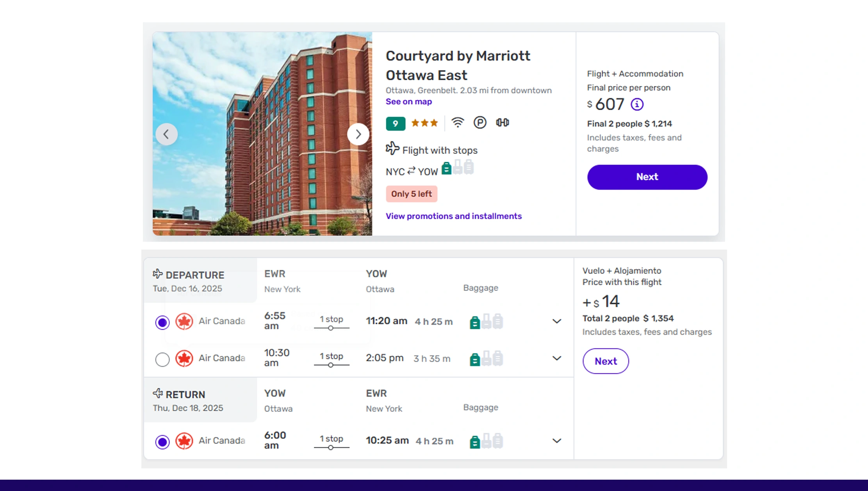This screenshot has height=491, width=868.
Task: Expand details for the 6:55 am flight
Action: click(557, 321)
